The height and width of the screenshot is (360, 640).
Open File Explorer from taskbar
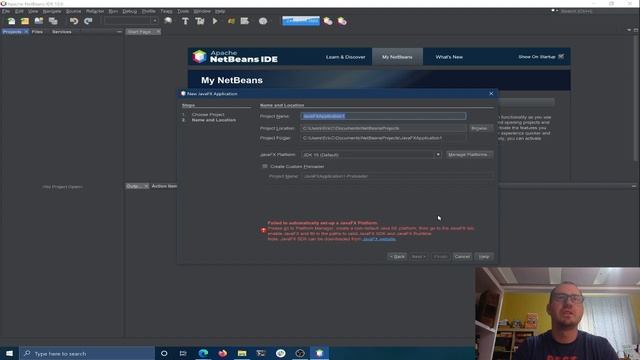point(242,353)
